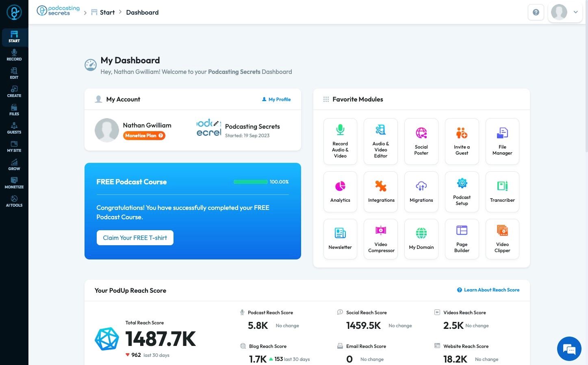The image size is (588, 365).
Task: Open the Record sidebar menu
Action: pos(14,55)
